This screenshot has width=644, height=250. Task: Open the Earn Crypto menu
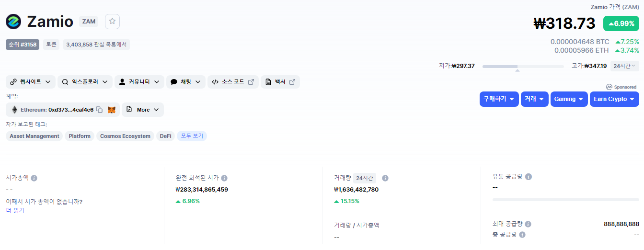[614, 99]
